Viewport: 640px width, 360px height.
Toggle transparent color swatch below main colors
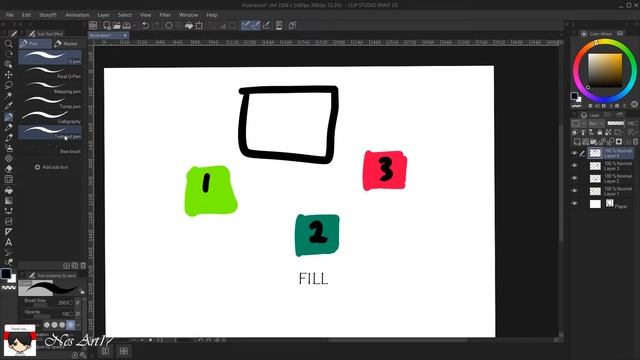[x=9, y=288]
